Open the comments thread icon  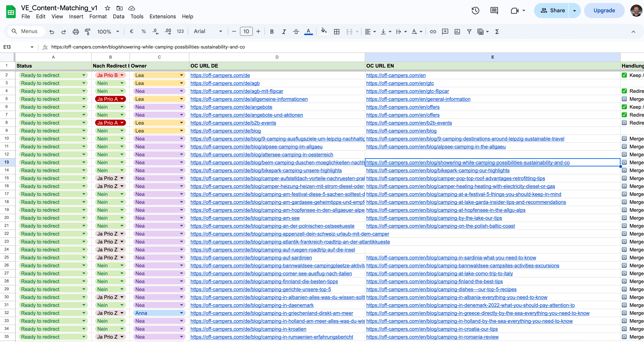(494, 11)
